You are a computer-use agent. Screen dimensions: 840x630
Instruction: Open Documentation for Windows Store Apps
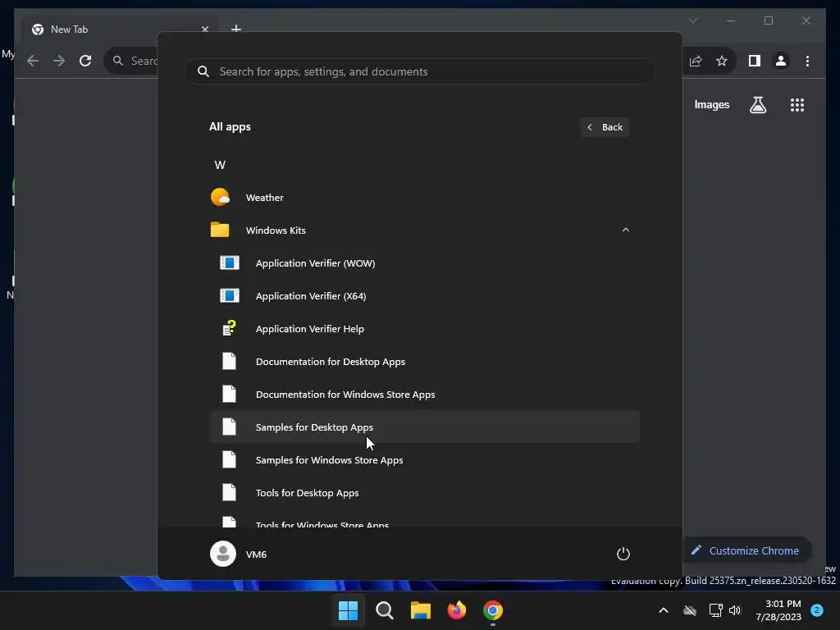pyautogui.click(x=424, y=395)
